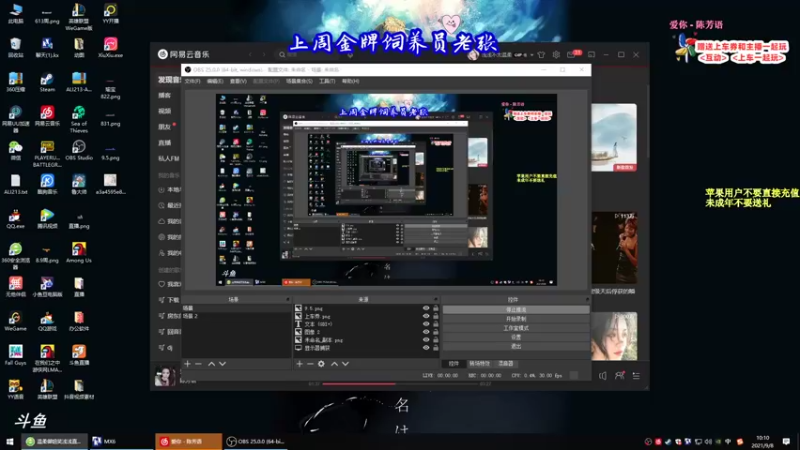800x450 pixels.
Task: Open the 帮助(H) menu in OBS
Action: (351, 81)
